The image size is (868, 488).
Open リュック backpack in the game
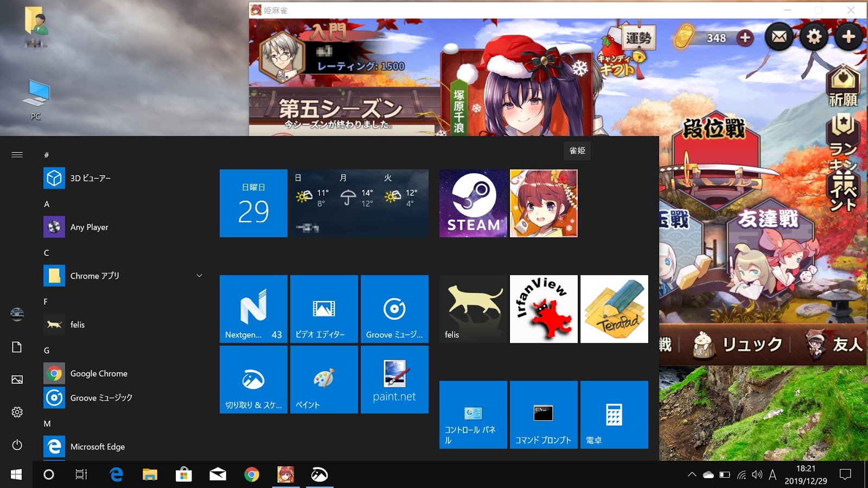click(x=738, y=345)
